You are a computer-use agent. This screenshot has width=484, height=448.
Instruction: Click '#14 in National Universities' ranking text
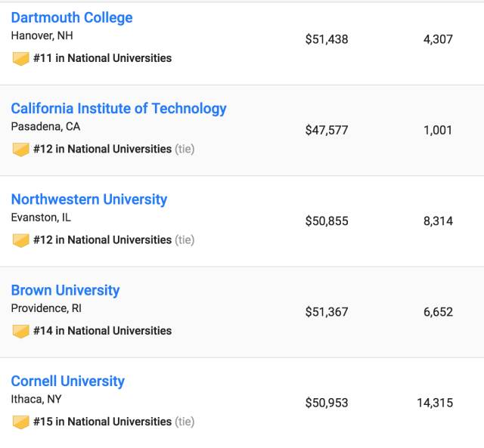(102, 330)
